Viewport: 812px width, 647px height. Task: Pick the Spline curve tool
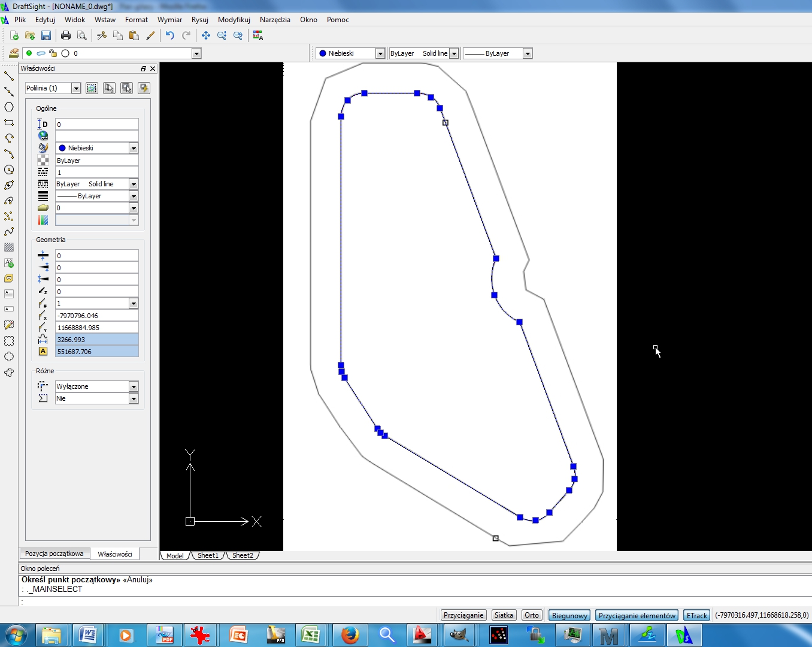click(x=9, y=232)
